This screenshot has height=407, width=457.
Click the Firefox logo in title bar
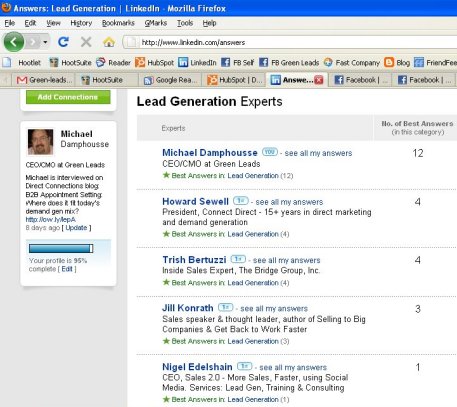pos(6,7)
